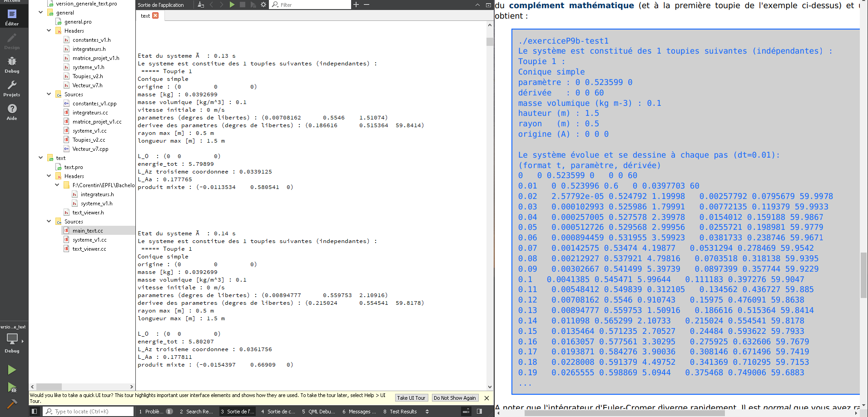
Task: Open the 3 Sortie de l'application pane
Action: 238,411
